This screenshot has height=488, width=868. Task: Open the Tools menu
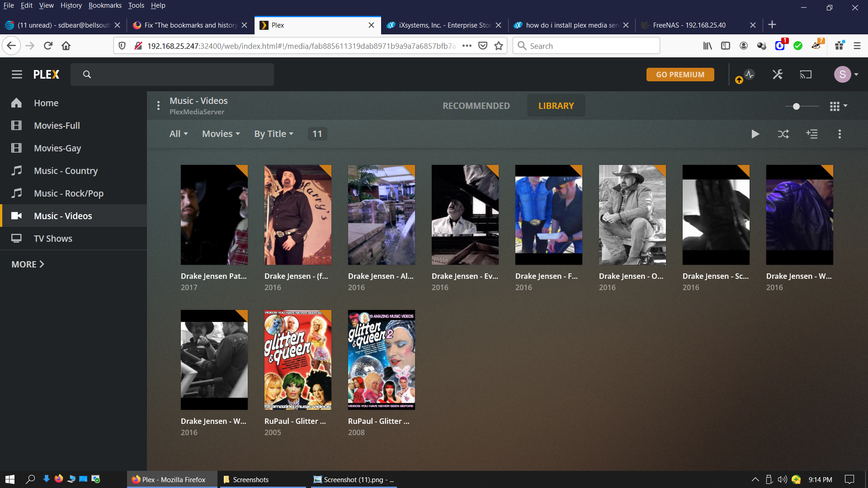pyautogui.click(x=136, y=5)
